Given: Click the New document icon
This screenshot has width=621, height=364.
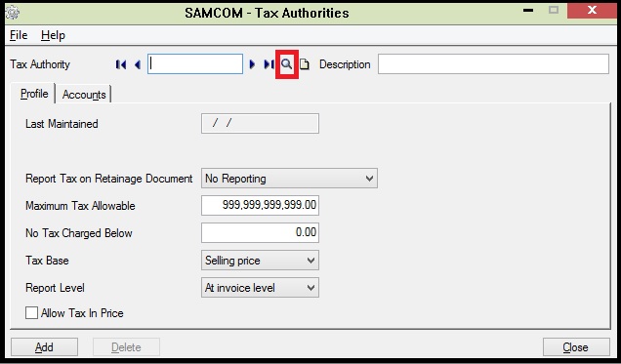Looking at the screenshot, I should [x=305, y=64].
